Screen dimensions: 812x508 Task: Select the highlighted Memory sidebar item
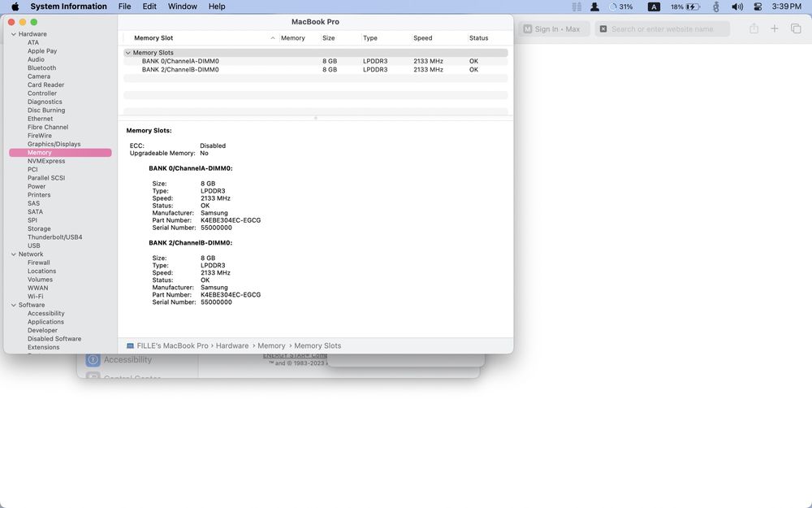pos(60,153)
